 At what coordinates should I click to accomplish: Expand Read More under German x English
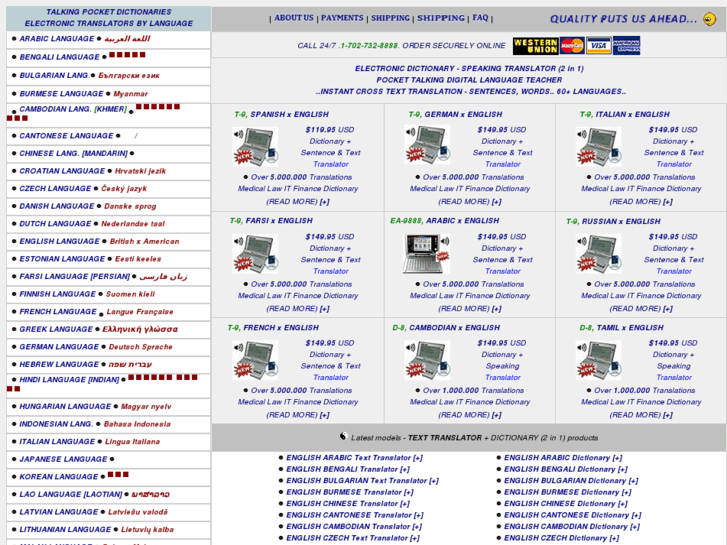(x=470, y=202)
